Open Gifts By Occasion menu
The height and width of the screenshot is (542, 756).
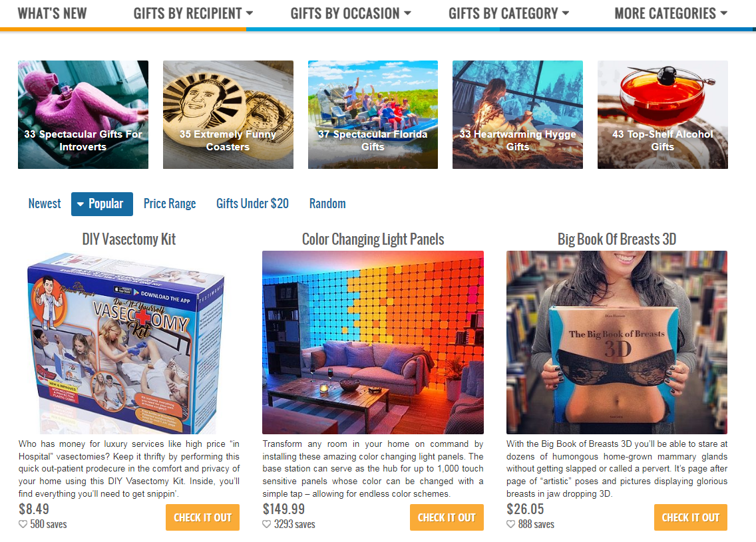pyautogui.click(x=351, y=13)
